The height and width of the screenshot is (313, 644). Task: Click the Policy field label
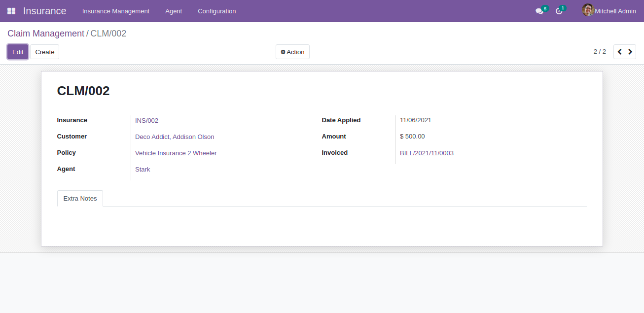point(67,152)
